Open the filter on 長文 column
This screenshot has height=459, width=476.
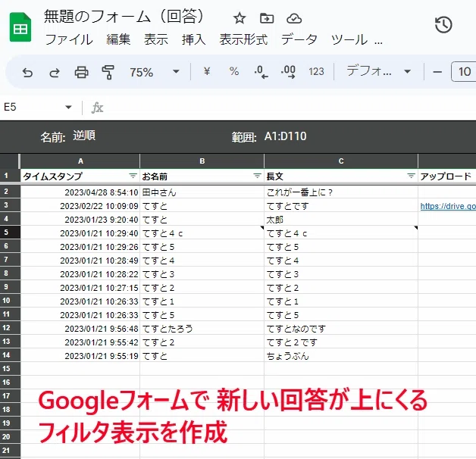[x=411, y=176]
